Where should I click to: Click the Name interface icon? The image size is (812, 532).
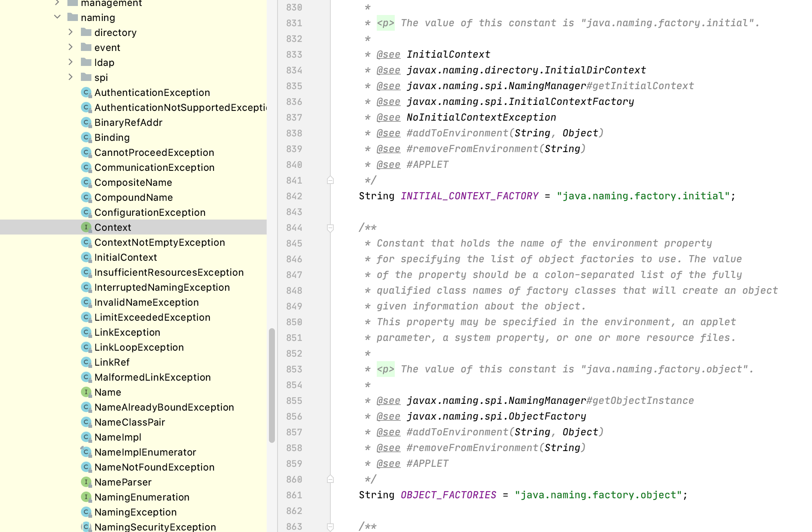(x=86, y=392)
